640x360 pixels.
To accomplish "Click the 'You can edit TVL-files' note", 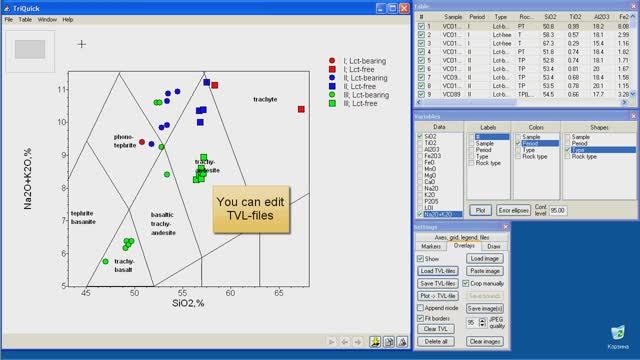I will pos(251,209).
